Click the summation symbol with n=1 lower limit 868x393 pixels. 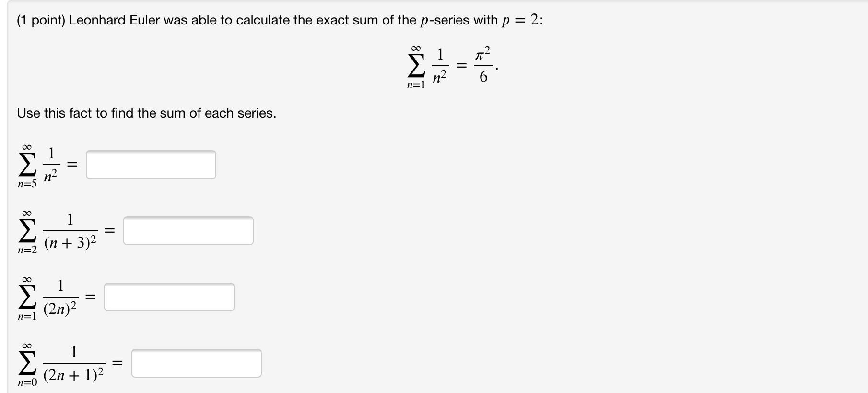[x=26, y=297]
